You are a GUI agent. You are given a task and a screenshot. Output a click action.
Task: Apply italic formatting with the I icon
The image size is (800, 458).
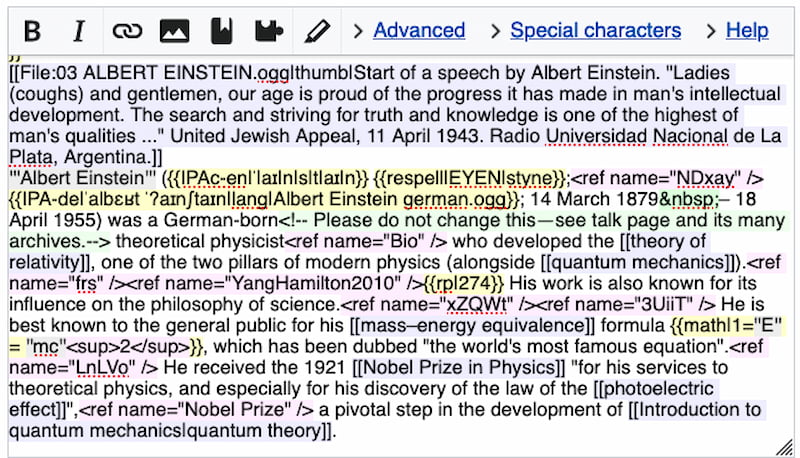[79, 31]
